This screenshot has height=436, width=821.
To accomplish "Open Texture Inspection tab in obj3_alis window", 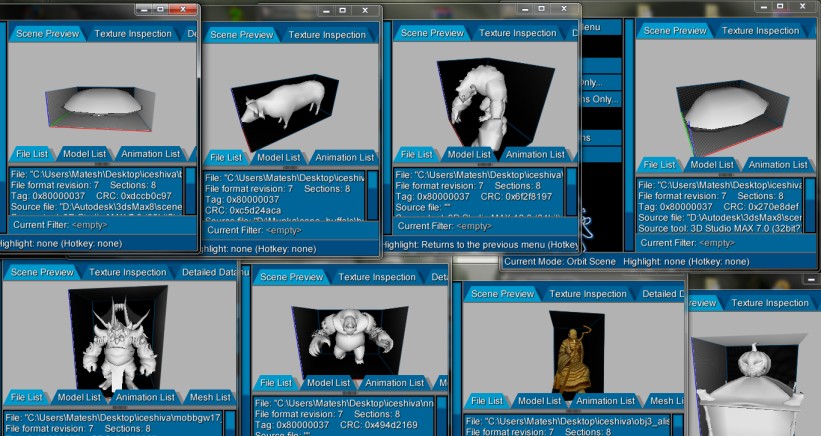I will click(587, 294).
